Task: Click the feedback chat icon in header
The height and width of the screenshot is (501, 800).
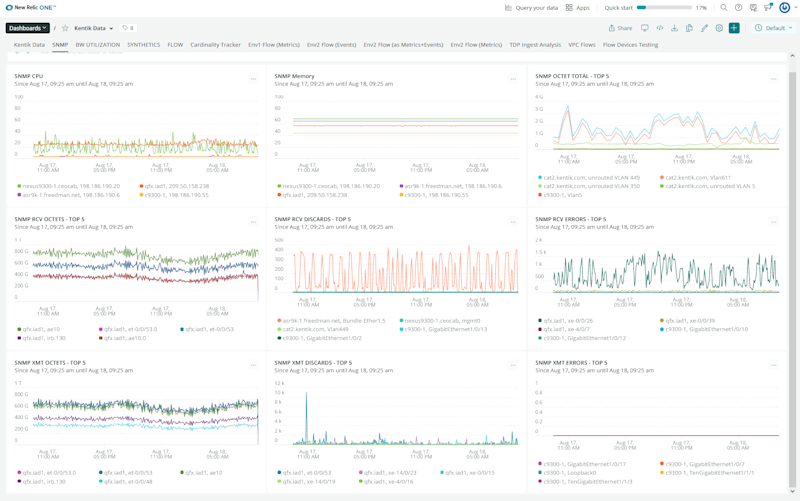Action: click(753, 8)
